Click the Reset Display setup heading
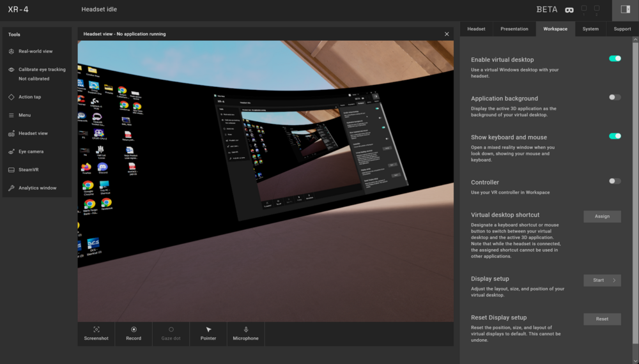The image size is (639, 364). click(x=499, y=317)
